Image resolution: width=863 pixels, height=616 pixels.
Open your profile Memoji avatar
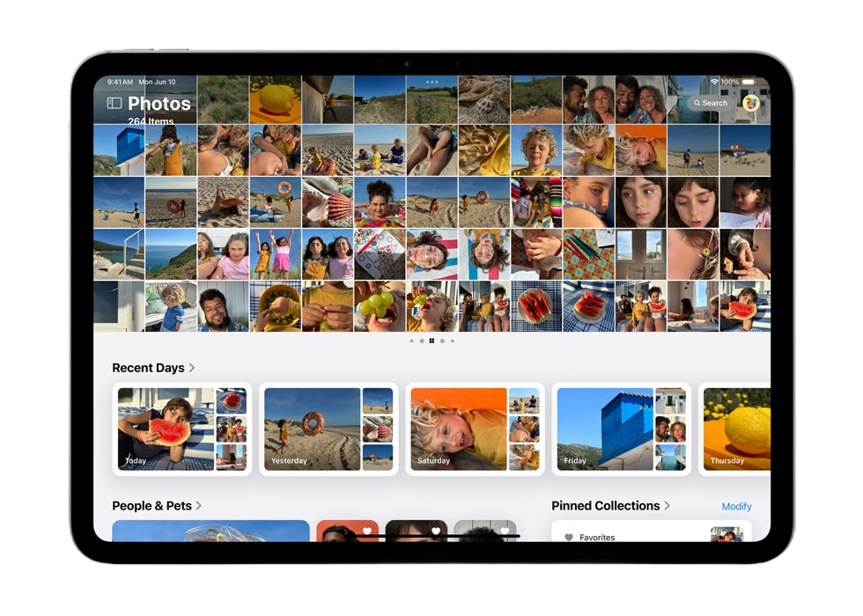pyautogui.click(x=751, y=104)
